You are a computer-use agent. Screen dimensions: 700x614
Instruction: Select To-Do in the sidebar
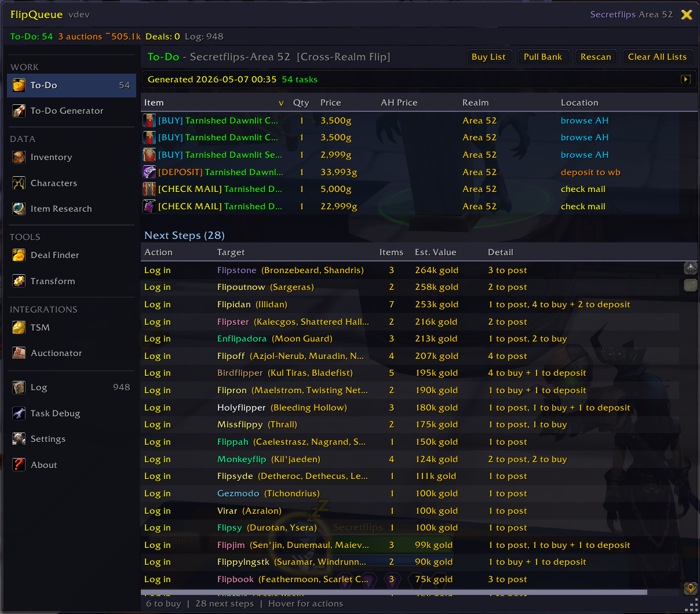tap(71, 85)
